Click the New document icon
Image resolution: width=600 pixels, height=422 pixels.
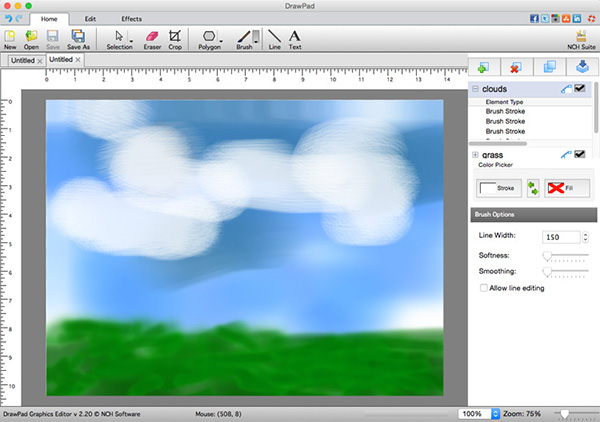10,39
